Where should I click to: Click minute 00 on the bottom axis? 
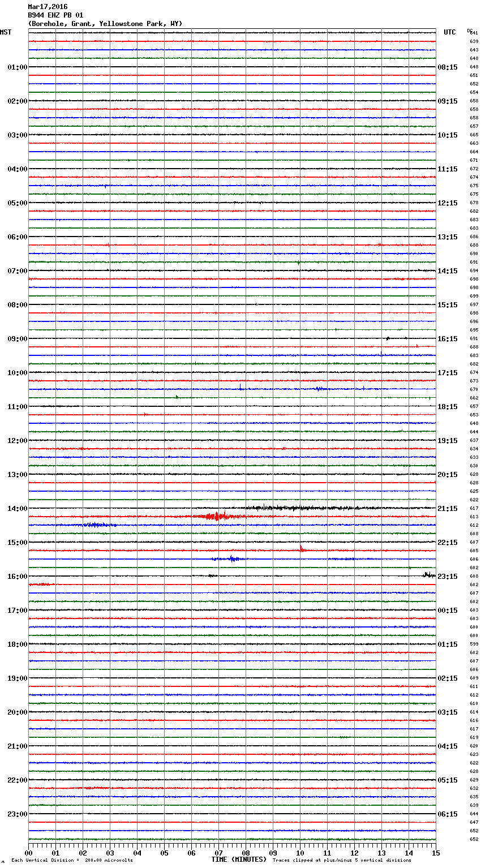pyautogui.click(x=28, y=853)
